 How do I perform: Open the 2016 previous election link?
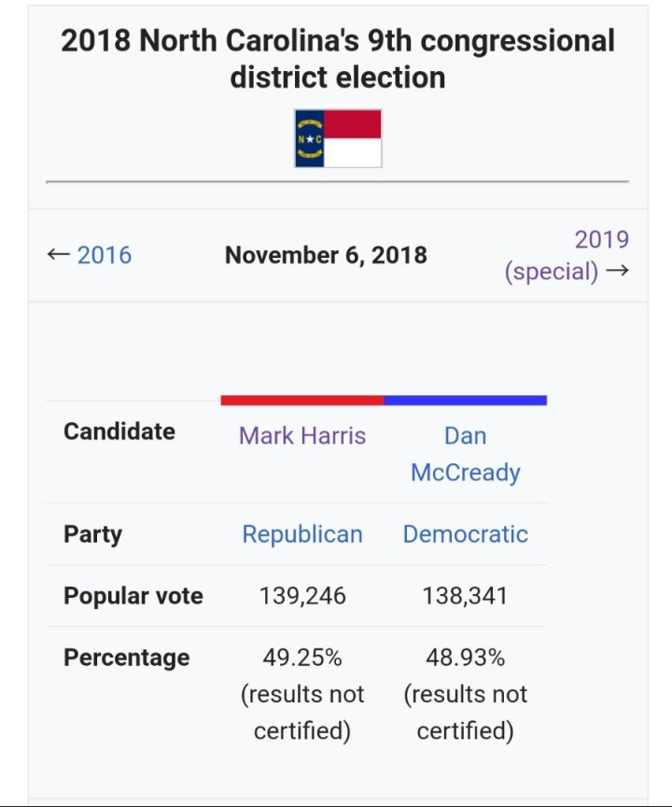click(x=104, y=255)
